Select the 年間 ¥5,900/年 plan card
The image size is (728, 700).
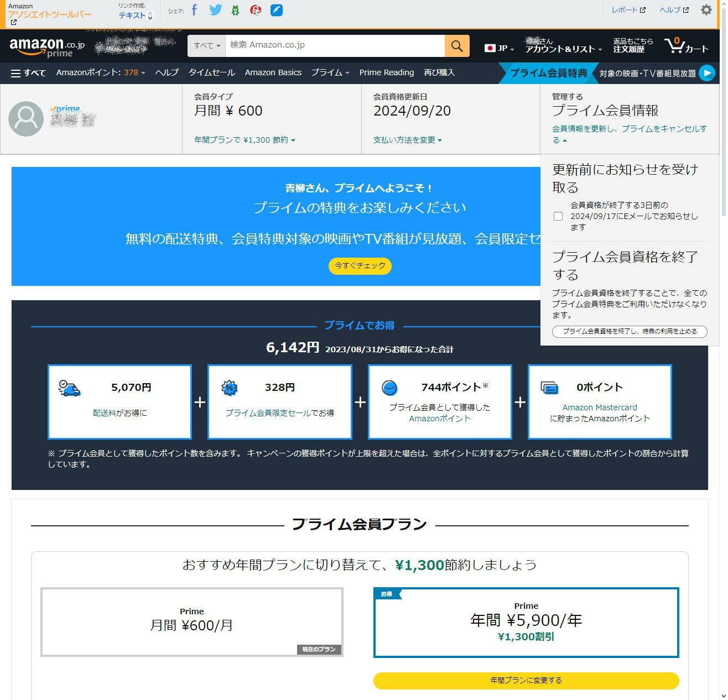(x=526, y=623)
